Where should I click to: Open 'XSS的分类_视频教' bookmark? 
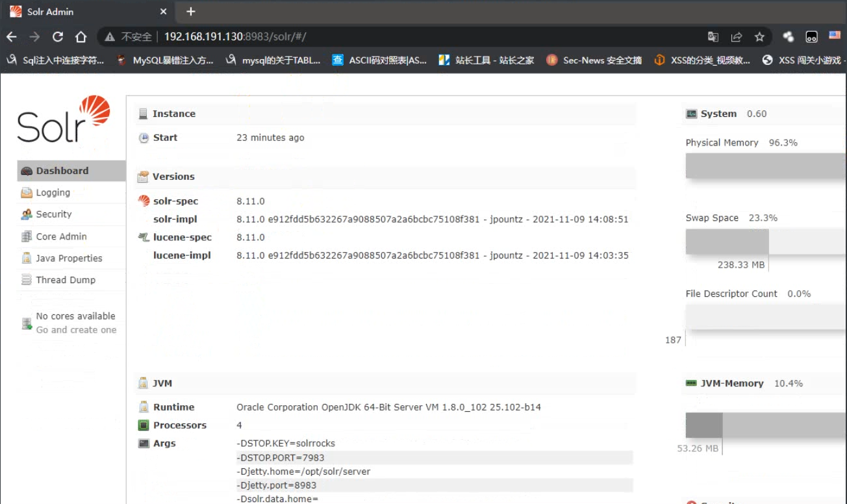[x=702, y=60]
